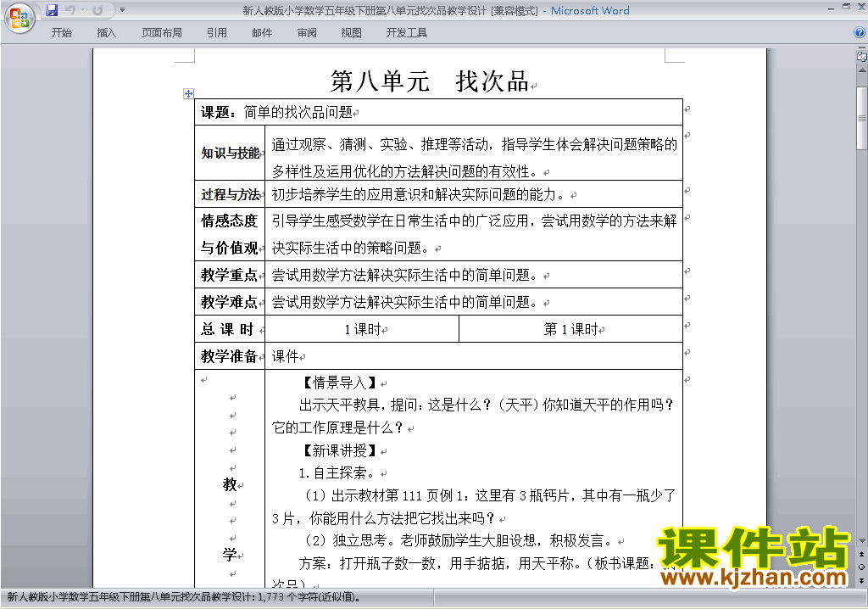Grab the vertical scrollbar thumb
The width and height of the screenshot is (868, 609).
862,118
